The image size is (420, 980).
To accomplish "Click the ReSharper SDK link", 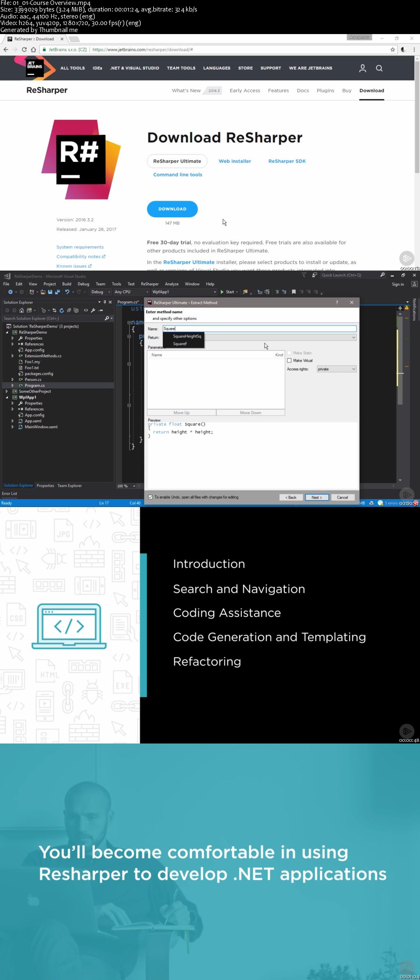I will [x=287, y=161].
